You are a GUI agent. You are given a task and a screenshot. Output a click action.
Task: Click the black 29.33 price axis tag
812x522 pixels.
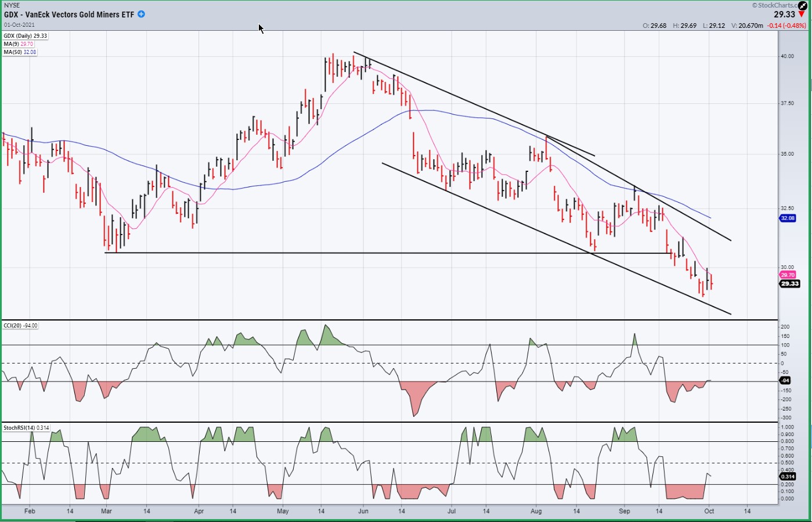[x=790, y=284]
